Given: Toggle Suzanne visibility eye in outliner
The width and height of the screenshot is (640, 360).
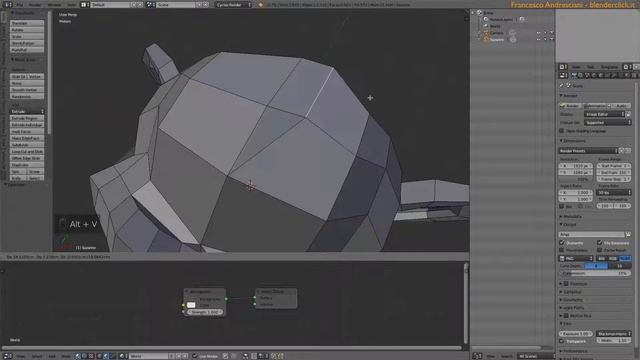Looking at the screenshot, I should [x=539, y=40].
